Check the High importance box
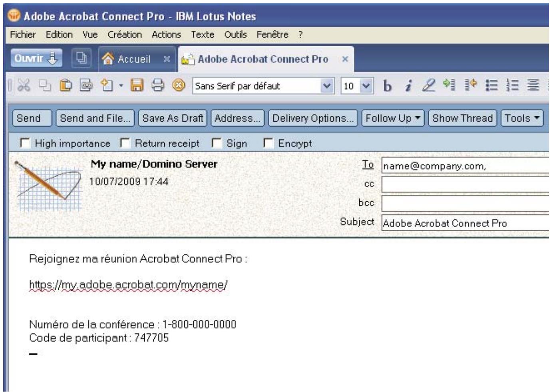Viewport: 551px width, 392px height. [25, 143]
